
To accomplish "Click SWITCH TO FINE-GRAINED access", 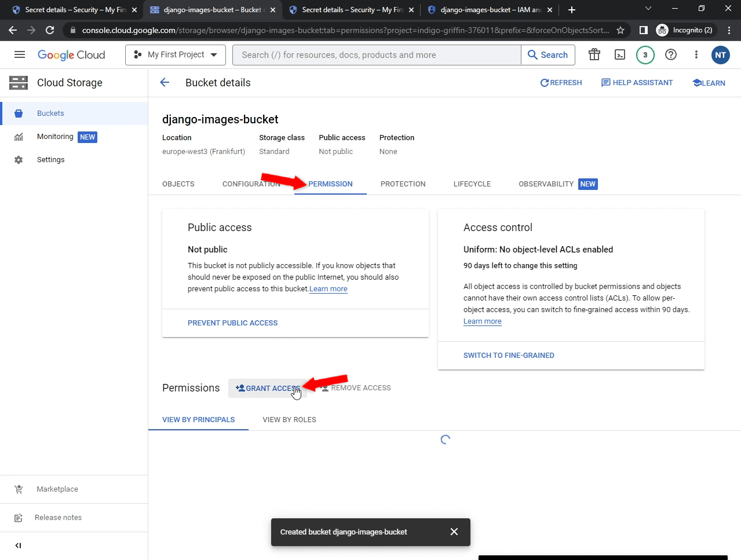I will click(x=509, y=355).
